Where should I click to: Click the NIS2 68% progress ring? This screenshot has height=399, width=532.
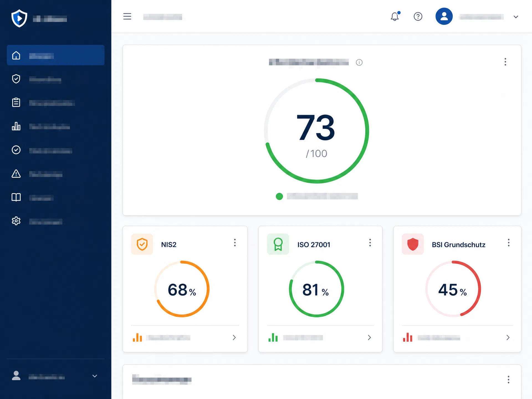[182, 289]
